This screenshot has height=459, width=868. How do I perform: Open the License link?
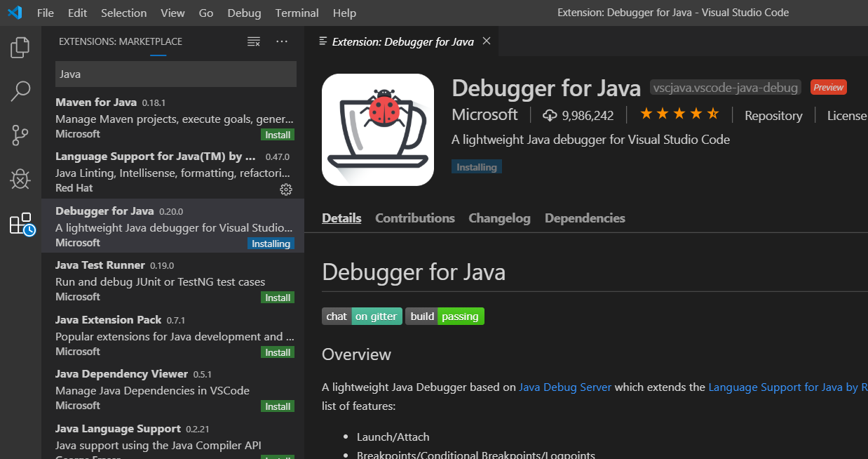[847, 116]
